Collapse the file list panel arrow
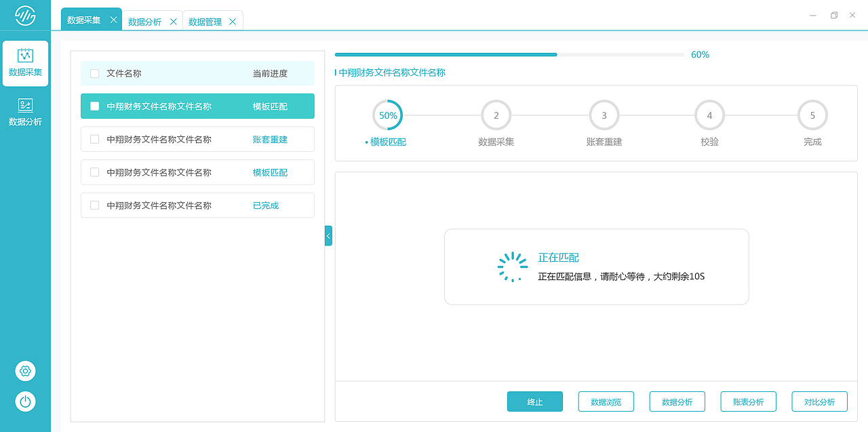The width and height of the screenshot is (868, 432). coord(328,235)
